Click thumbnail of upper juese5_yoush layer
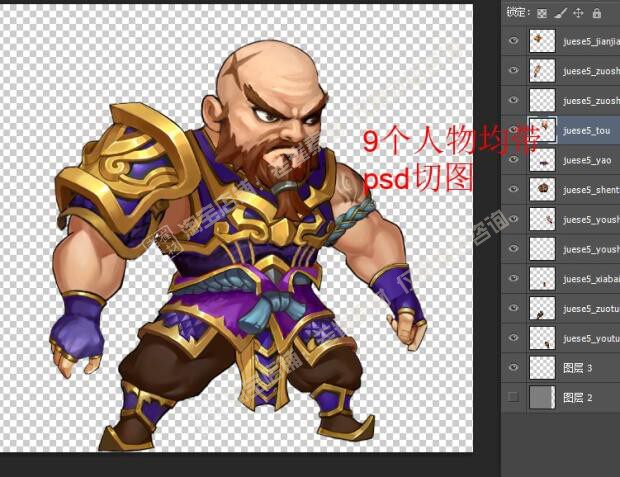 [542, 219]
